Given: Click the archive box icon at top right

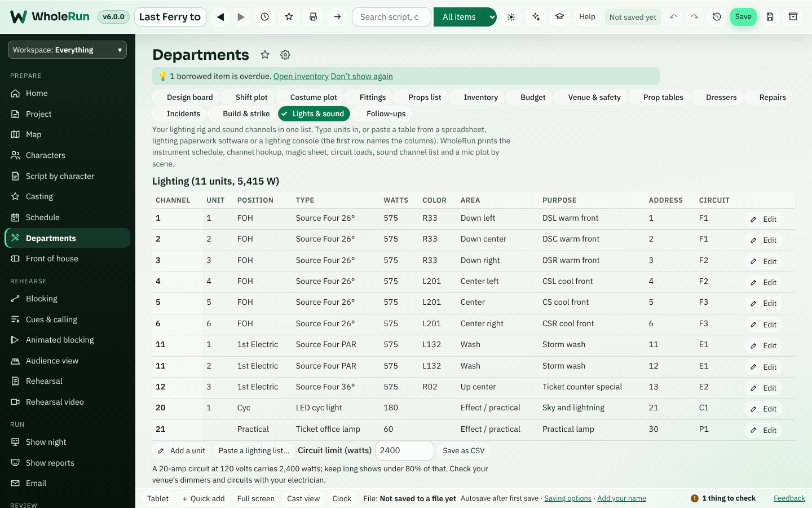Looking at the screenshot, I should (x=793, y=17).
